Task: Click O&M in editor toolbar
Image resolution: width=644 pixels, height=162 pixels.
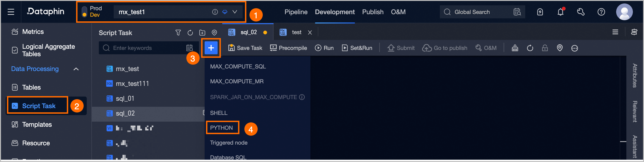Action: 486,48
